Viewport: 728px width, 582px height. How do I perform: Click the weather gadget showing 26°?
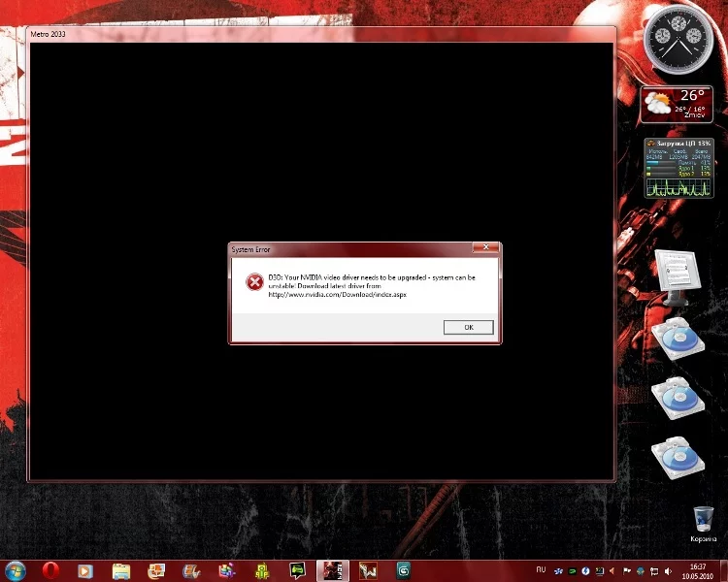tap(677, 104)
